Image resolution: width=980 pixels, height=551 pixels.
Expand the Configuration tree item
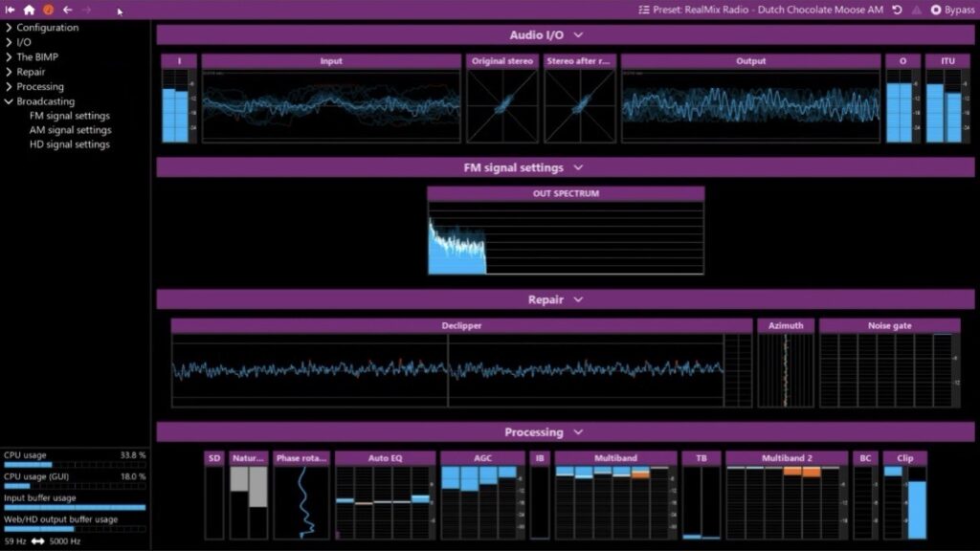click(x=10, y=27)
